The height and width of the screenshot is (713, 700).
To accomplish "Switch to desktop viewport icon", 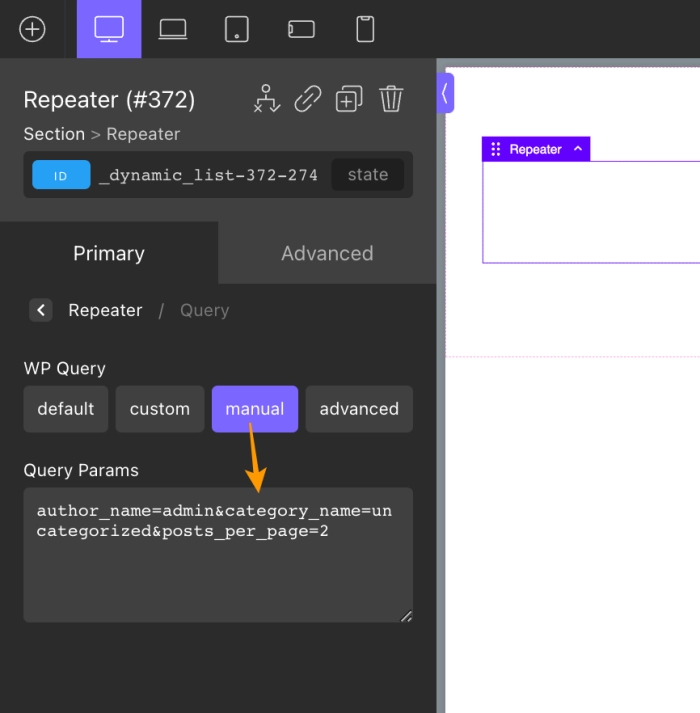I will click(109, 29).
